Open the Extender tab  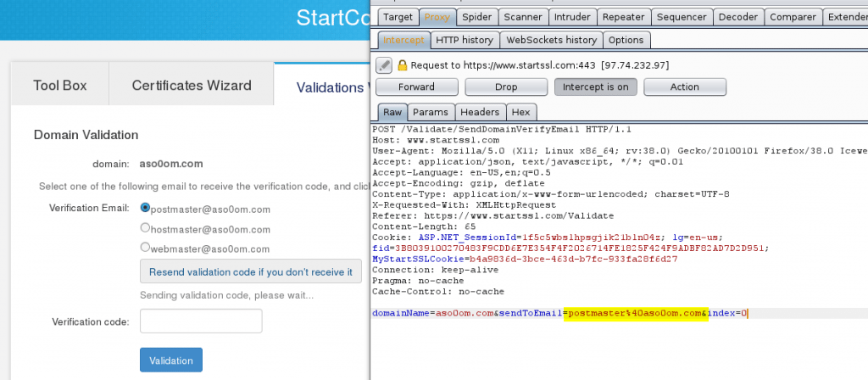click(x=846, y=17)
